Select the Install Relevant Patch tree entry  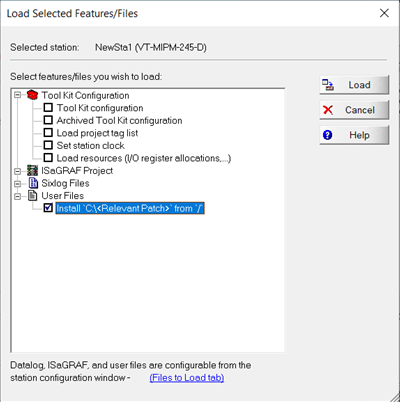coord(130,208)
